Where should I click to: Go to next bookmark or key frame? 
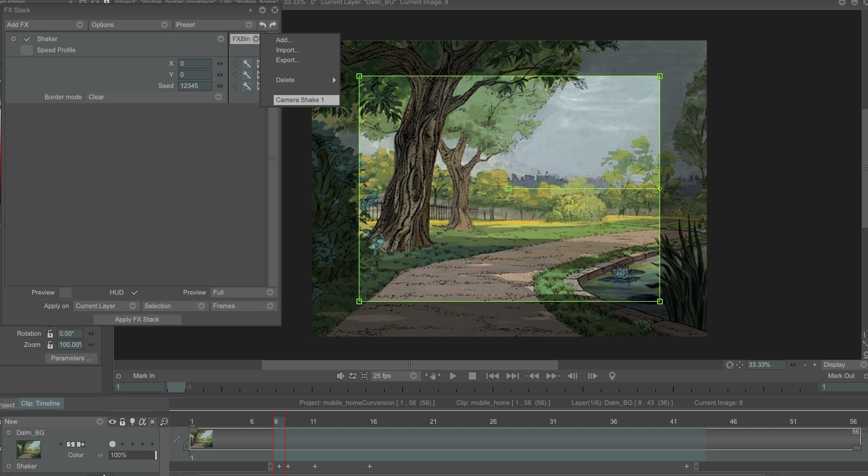pyautogui.click(x=553, y=376)
